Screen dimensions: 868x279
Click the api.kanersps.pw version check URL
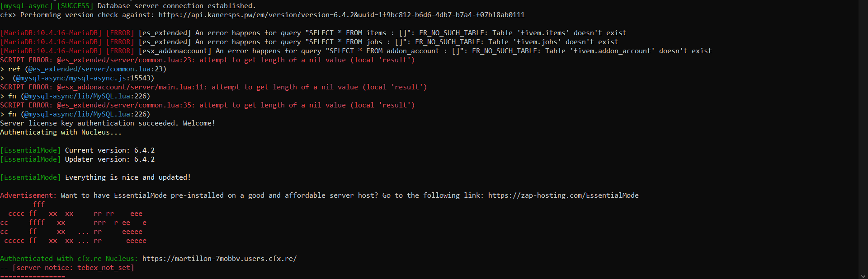click(x=341, y=15)
